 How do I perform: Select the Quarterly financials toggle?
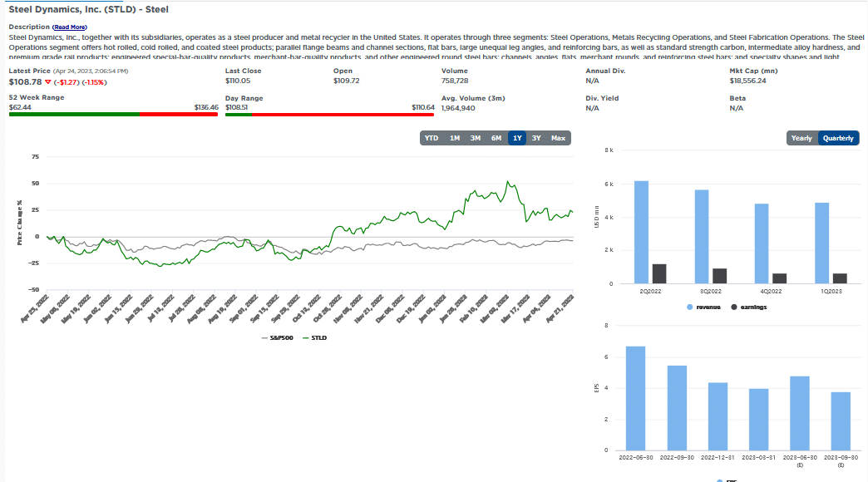838,138
